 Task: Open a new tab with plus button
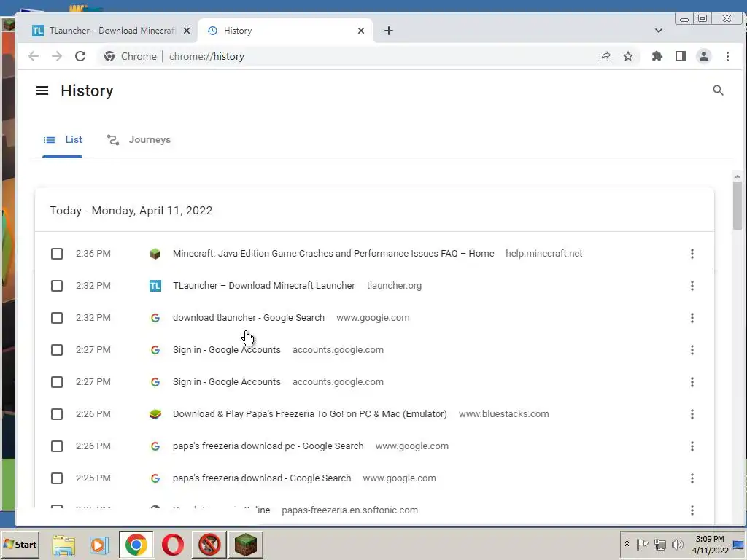[389, 31]
